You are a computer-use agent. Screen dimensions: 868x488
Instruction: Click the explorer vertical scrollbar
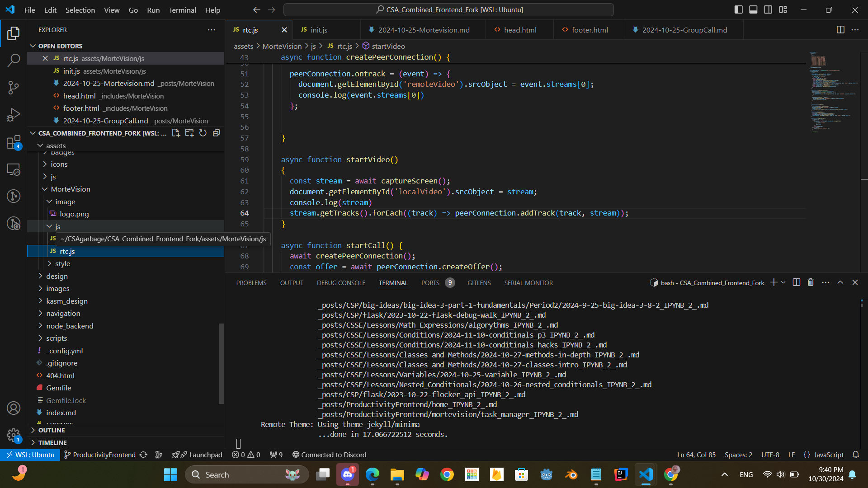221,364
